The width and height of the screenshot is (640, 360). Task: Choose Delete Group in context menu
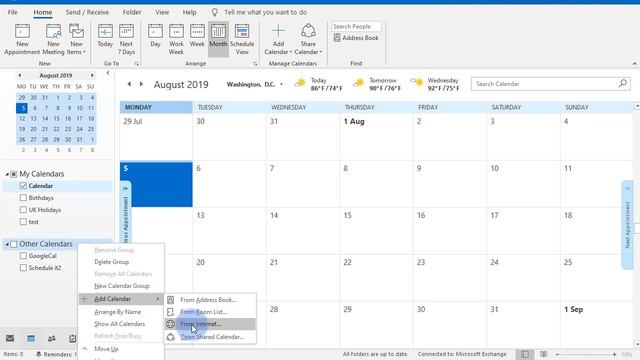121,262
